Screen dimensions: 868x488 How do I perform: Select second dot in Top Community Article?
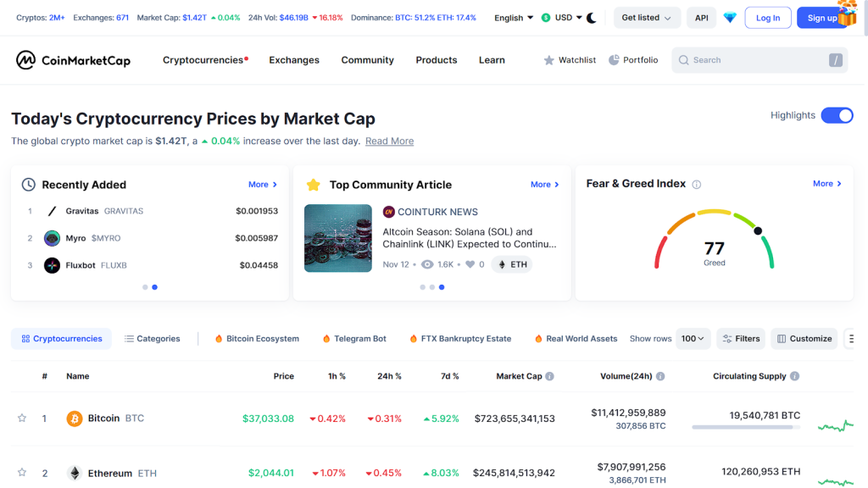[x=432, y=287]
